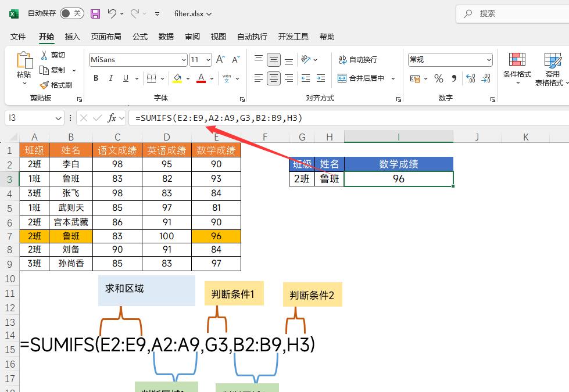Open the 公式 Formulas tab

[x=140, y=37]
